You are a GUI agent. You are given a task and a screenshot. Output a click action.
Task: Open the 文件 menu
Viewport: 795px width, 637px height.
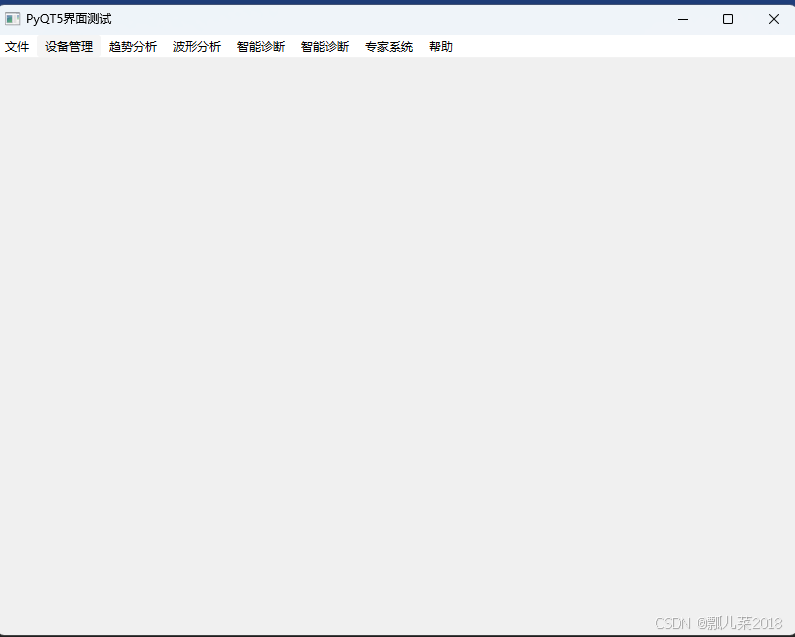tap(17, 47)
